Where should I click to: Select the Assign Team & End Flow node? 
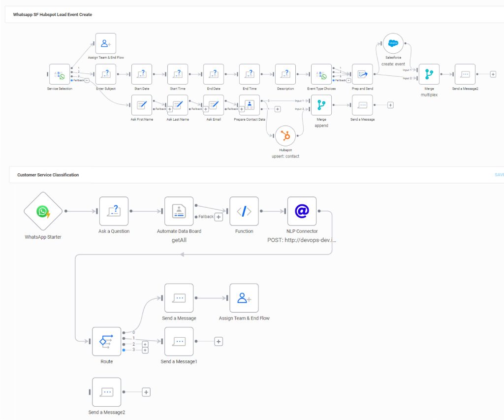244,297
